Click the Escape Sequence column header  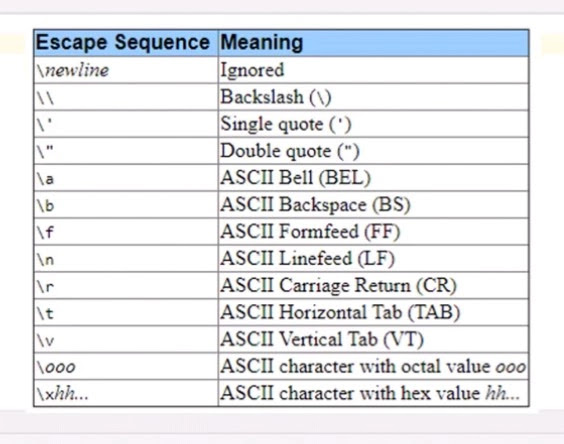coord(126,43)
